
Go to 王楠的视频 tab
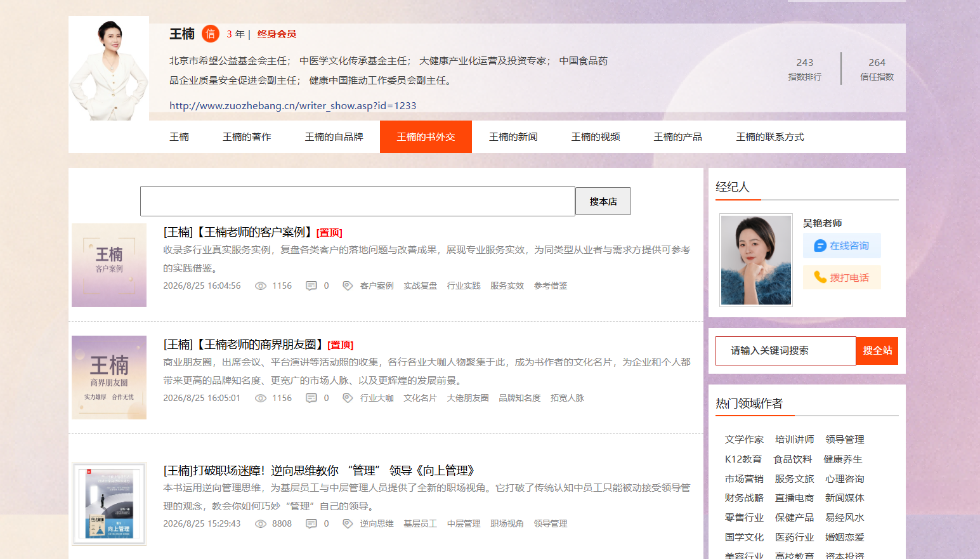coord(596,137)
